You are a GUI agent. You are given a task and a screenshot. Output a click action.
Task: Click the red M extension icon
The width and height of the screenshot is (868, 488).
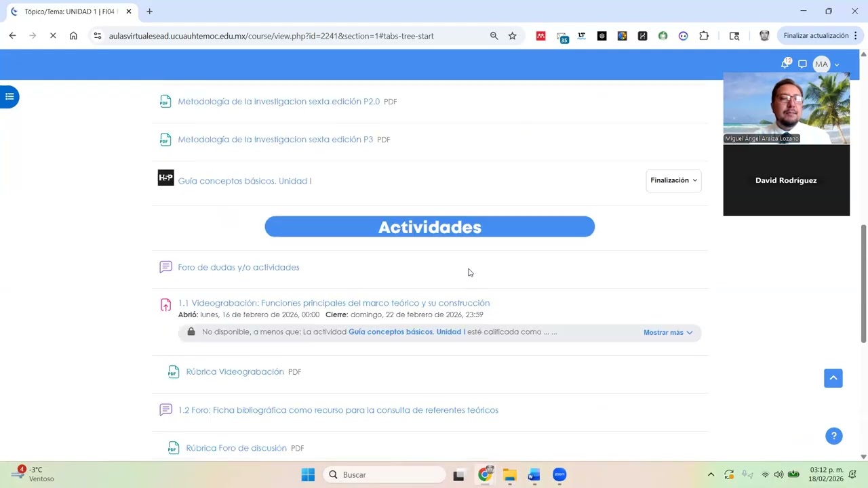point(540,36)
